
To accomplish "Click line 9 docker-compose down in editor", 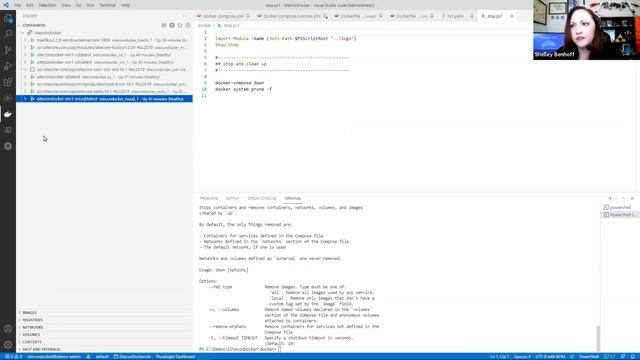I will 240,83.
